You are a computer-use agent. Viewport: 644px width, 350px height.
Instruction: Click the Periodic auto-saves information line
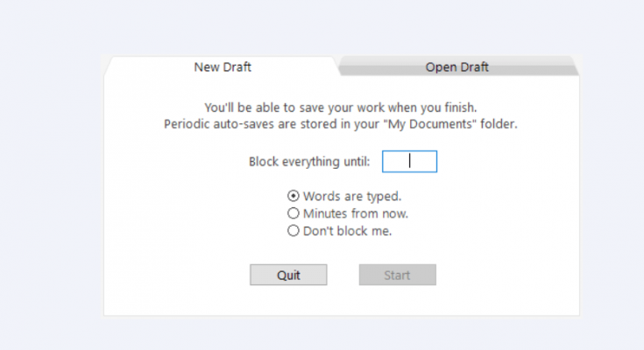(341, 124)
